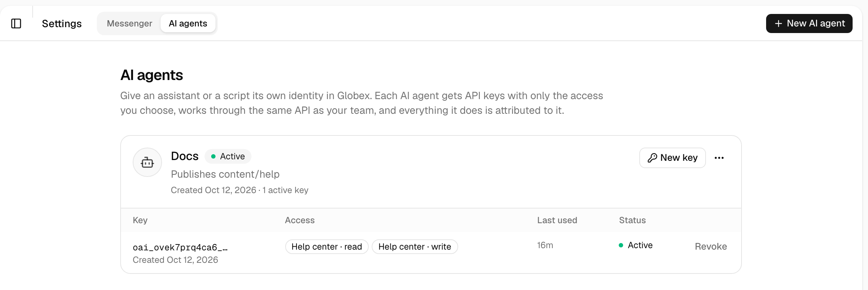Open the Docs agent three-dot menu
Image resolution: width=868 pixels, height=290 pixels.
click(719, 158)
